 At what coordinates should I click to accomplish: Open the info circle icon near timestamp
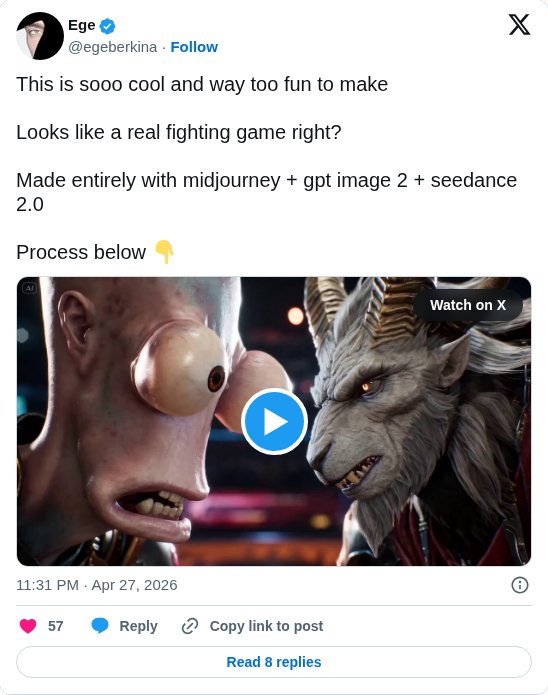tap(520, 585)
